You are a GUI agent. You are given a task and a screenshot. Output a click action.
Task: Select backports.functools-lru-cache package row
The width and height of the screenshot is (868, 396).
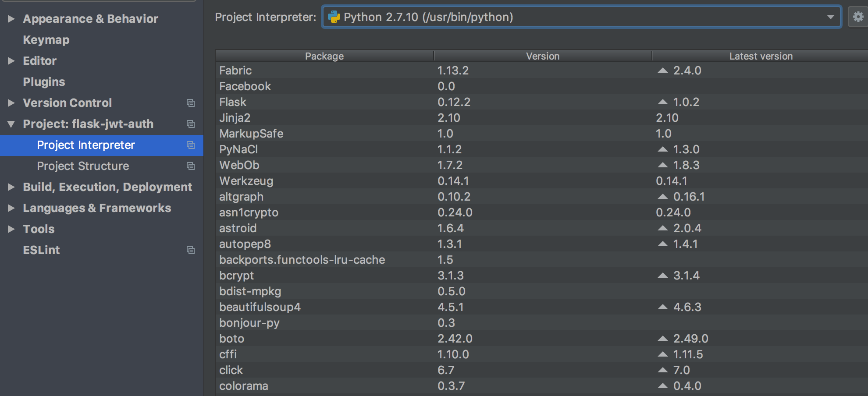click(542, 260)
